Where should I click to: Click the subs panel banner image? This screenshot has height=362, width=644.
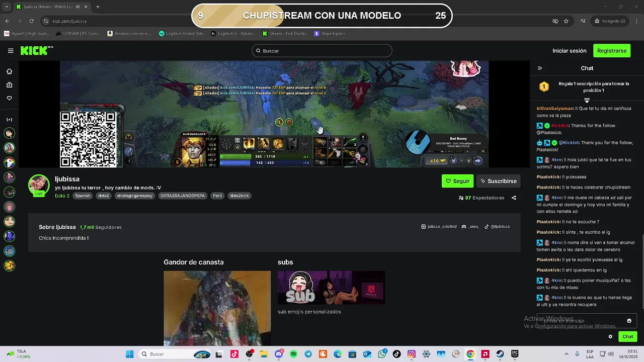331,288
